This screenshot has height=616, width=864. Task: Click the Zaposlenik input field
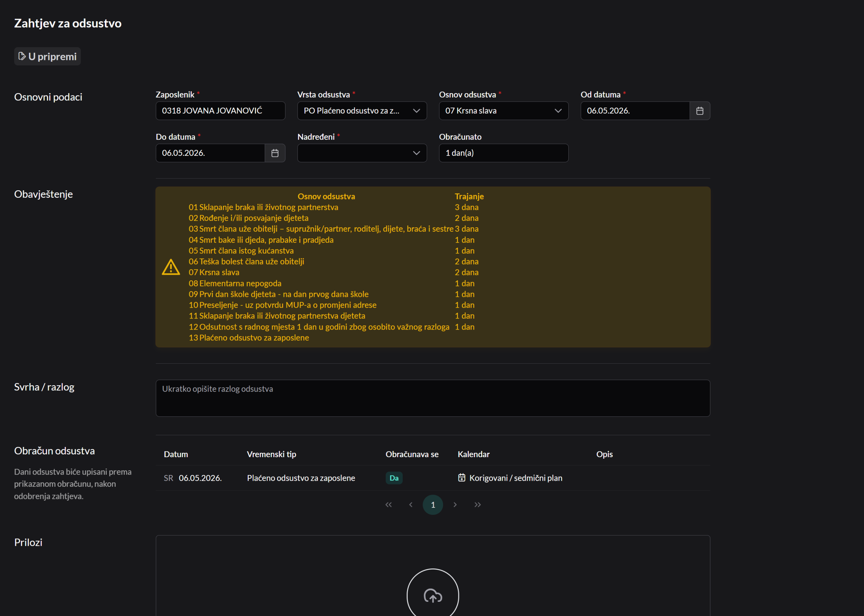click(x=220, y=111)
